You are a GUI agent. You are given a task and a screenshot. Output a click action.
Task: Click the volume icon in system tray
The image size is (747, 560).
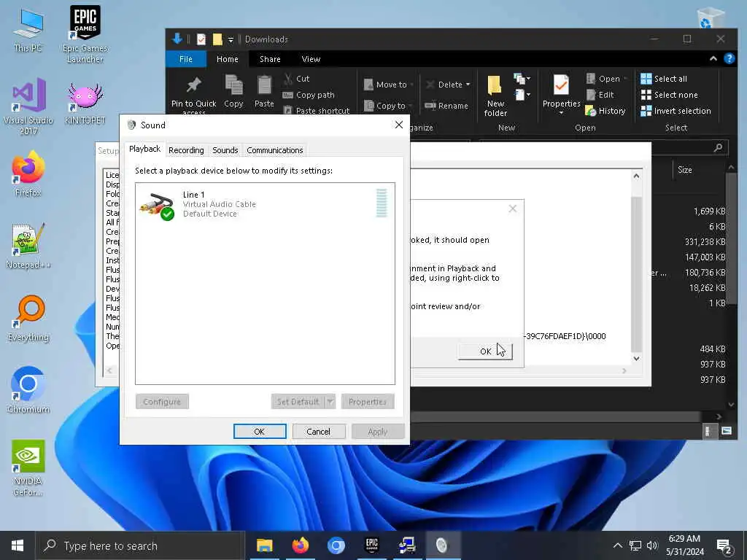(652, 545)
